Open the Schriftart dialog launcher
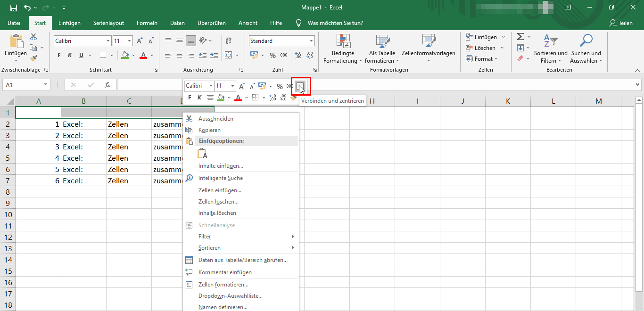The image size is (644, 311). coord(156,70)
